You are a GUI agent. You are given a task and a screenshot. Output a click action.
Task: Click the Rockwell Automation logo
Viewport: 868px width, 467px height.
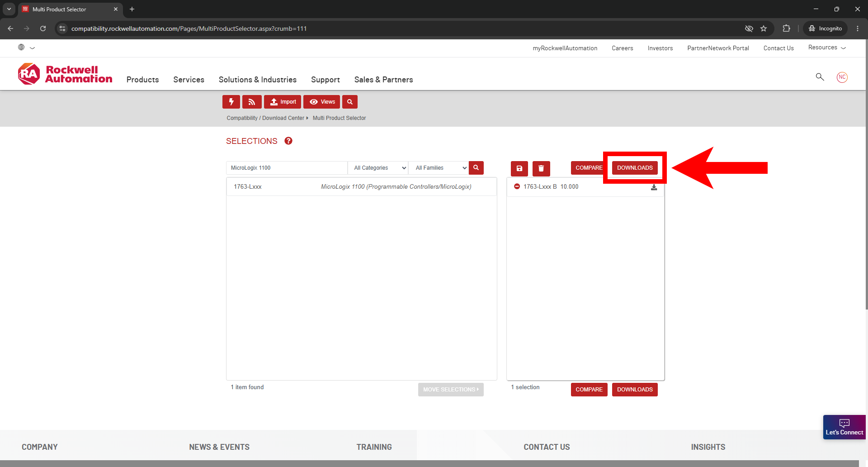(65, 74)
